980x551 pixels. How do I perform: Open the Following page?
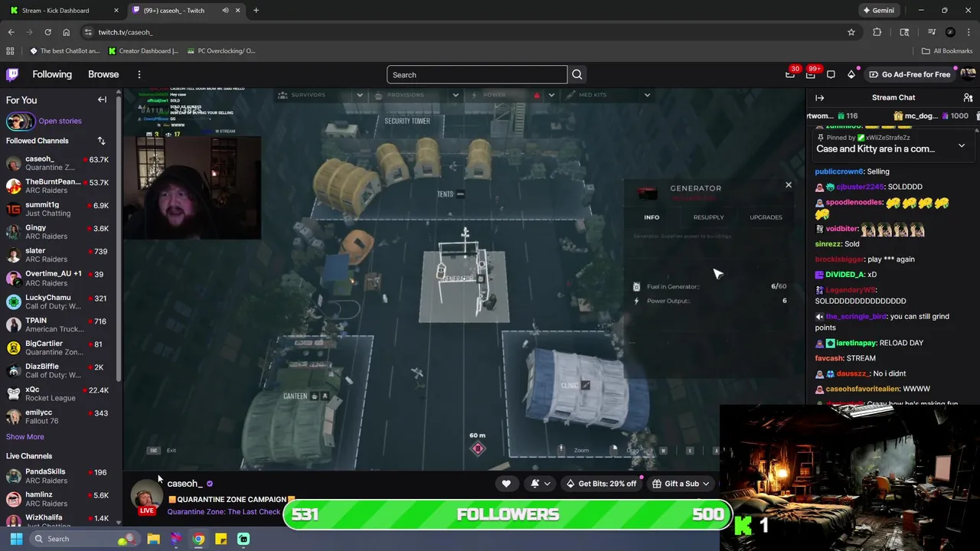[52, 74]
